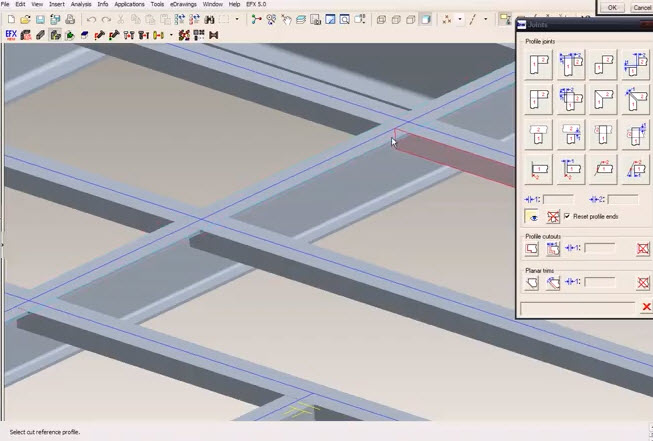Click the Redo arrow icon
653x441 pixels.
click(x=106, y=20)
